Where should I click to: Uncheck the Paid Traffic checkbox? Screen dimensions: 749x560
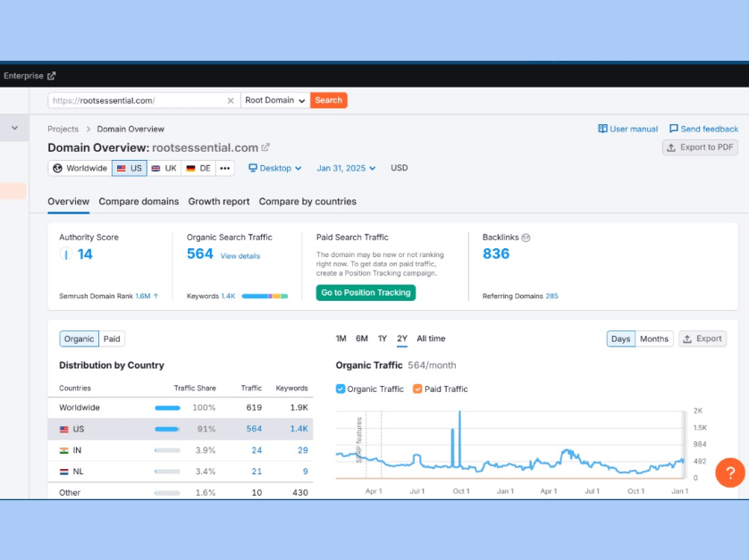[417, 389]
